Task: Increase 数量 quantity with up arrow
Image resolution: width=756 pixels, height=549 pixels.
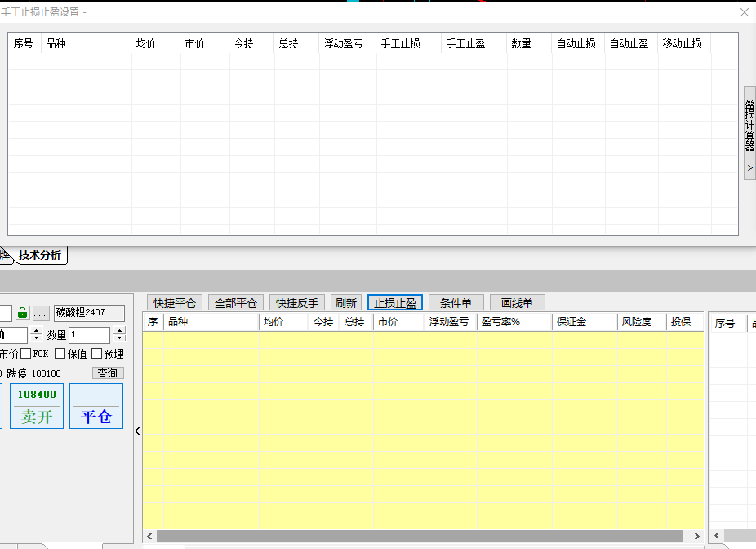Action: coord(120,331)
